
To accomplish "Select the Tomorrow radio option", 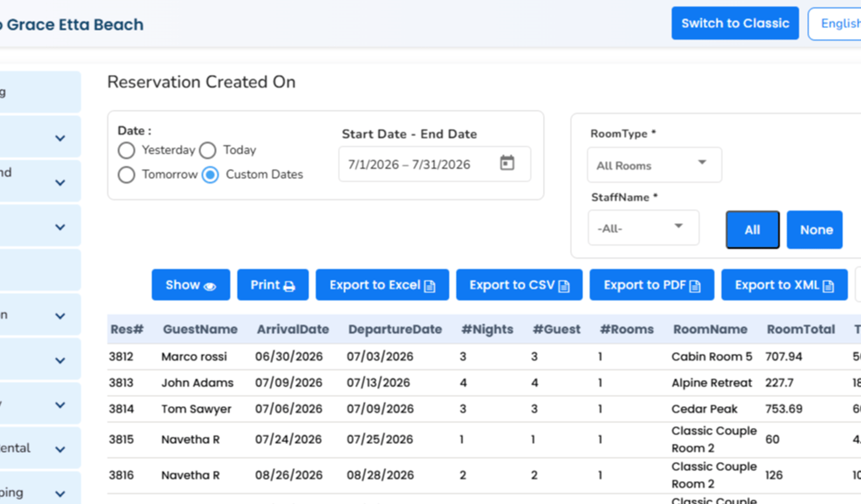I will pyautogui.click(x=126, y=175).
